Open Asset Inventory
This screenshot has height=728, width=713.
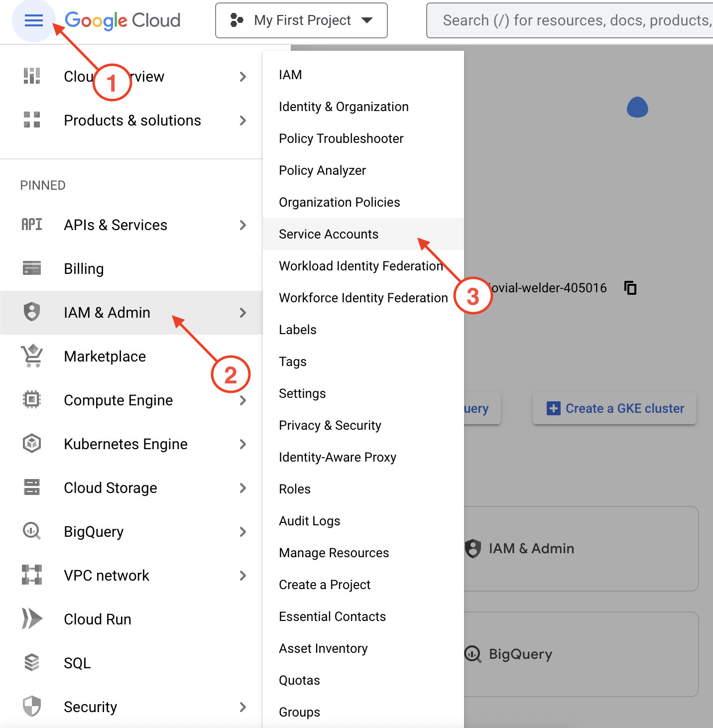(363, 648)
